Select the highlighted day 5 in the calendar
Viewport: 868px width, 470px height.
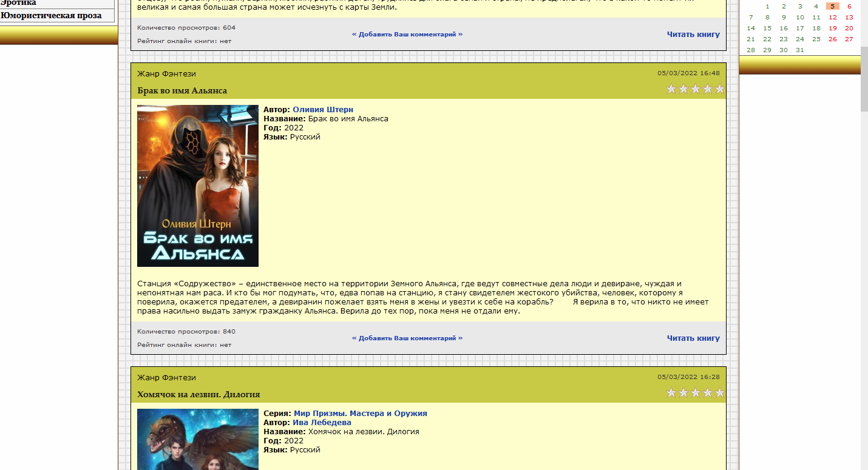point(833,7)
